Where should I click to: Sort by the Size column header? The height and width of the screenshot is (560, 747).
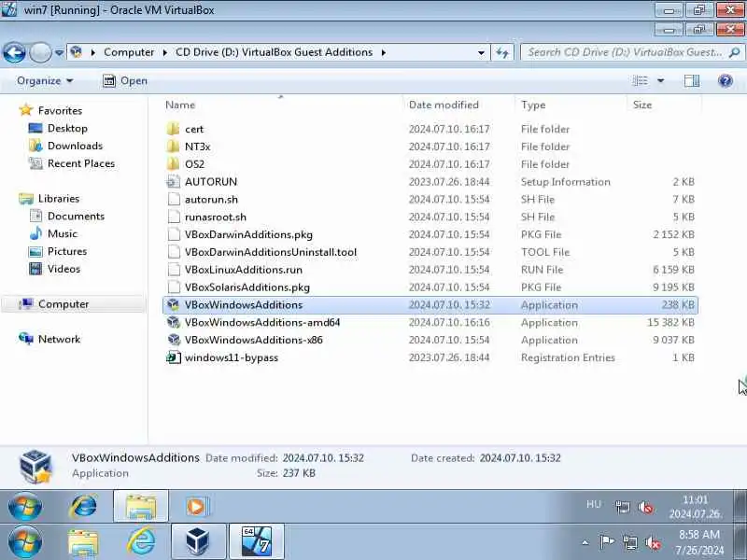pyautogui.click(x=642, y=105)
